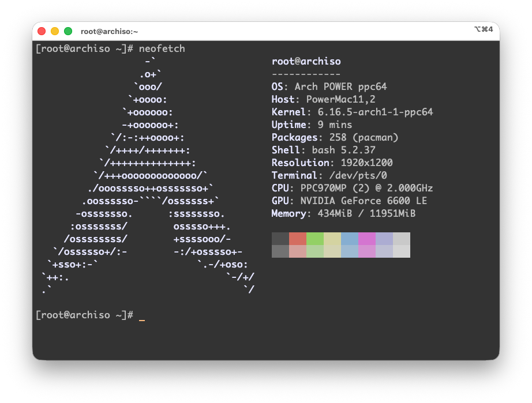Click the root@archiso header above the dashes

tap(306, 61)
